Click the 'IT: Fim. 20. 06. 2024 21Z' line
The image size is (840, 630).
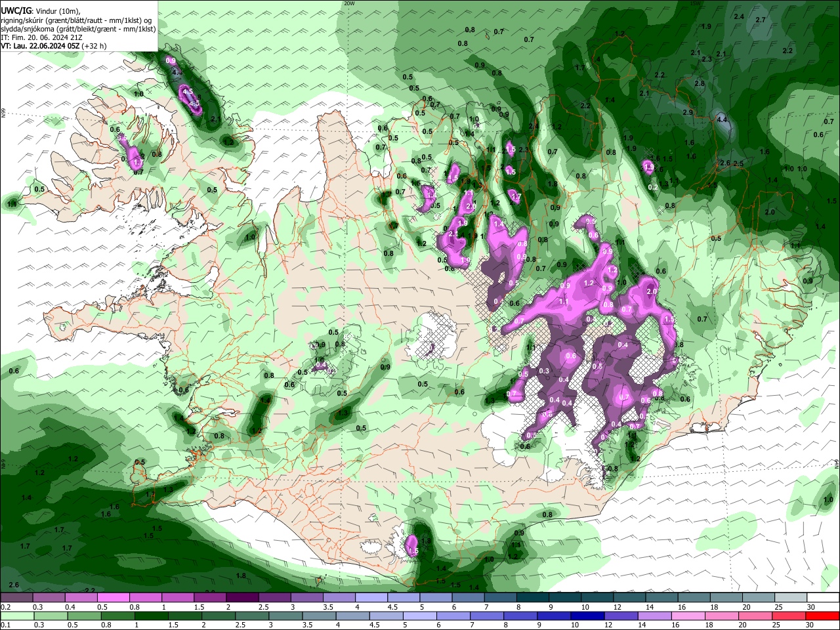pos(41,37)
